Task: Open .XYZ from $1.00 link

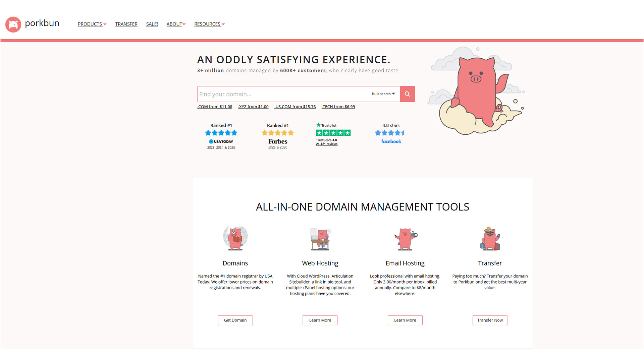Action: pos(253,107)
